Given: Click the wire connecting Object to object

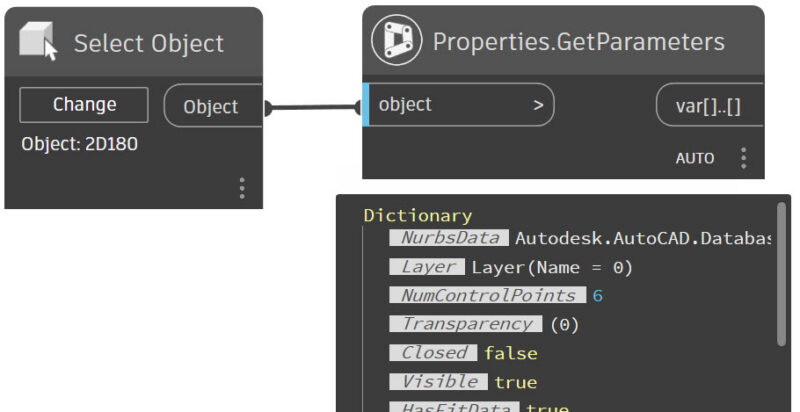Looking at the screenshot, I should pos(312,107).
